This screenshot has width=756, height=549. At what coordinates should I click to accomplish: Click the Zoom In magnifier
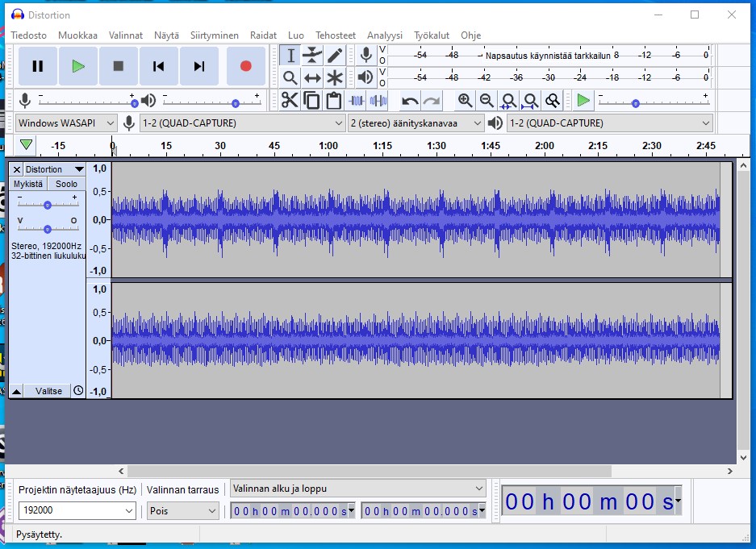click(465, 101)
